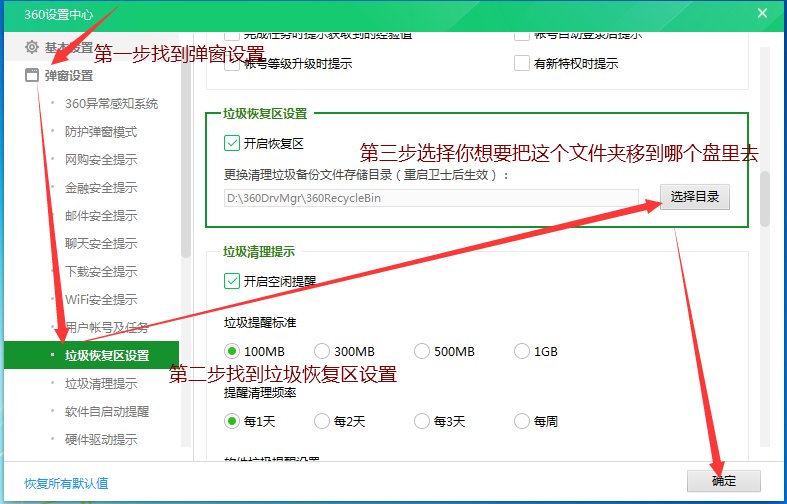Open 下载安全提示 settings
This screenshot has height=504, width=787.
101,272
